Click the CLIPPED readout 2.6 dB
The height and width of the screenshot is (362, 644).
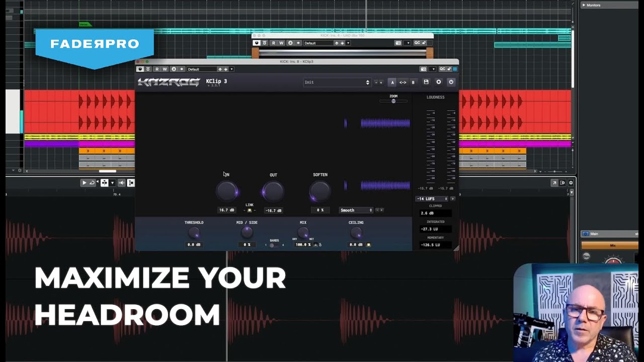tap(435, 213)
